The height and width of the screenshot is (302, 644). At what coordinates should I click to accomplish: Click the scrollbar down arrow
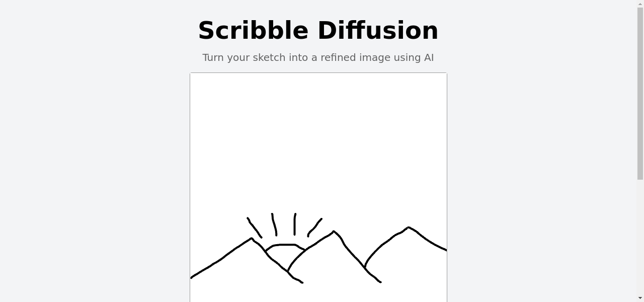[x=640, y=298]
